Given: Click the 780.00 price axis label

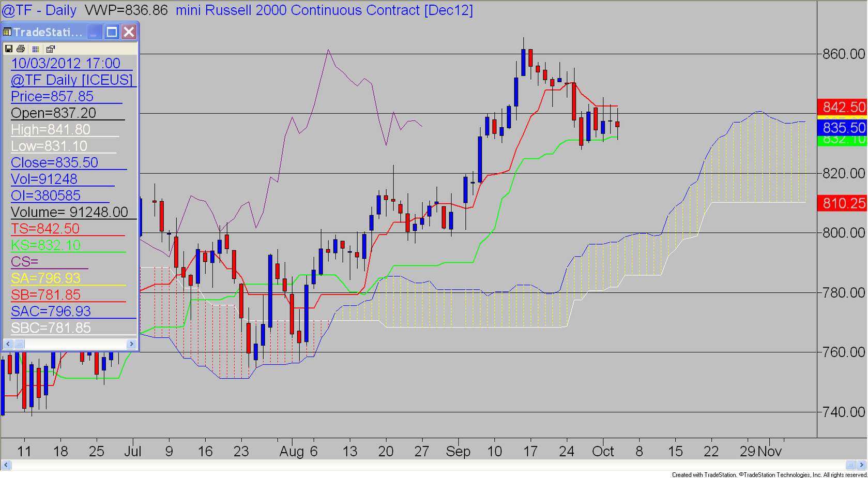Looking at the screenshot, I should (844, 293).
